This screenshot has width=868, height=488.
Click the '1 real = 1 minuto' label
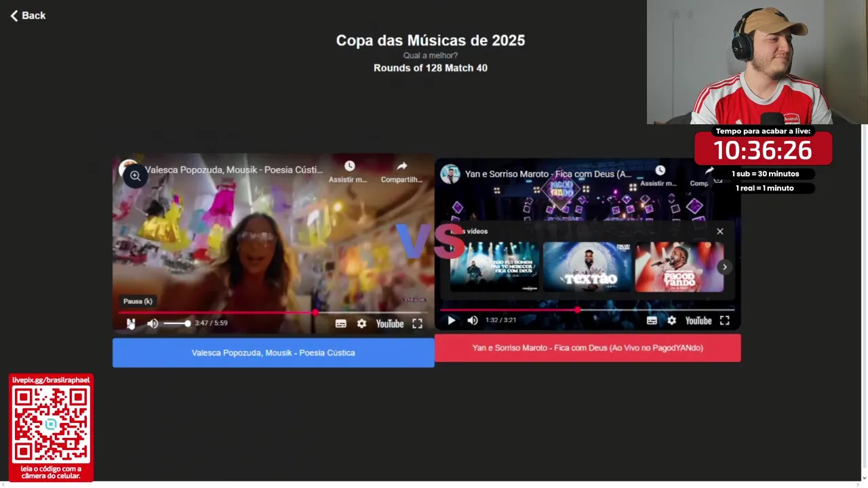click(765, 188)
